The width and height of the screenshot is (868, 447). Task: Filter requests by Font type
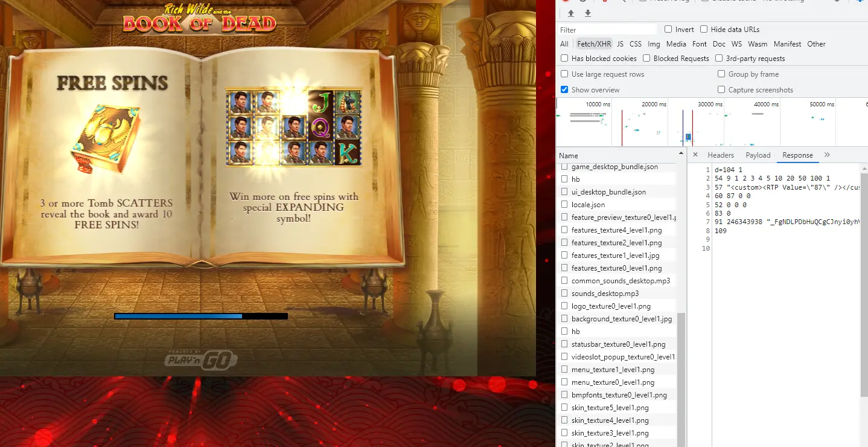700,44
